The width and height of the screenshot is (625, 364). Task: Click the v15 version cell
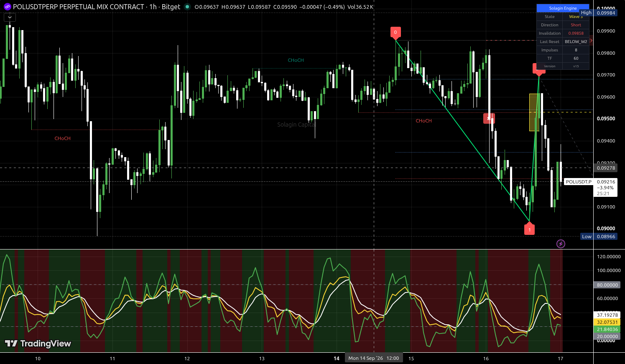(x=576, y=66)
